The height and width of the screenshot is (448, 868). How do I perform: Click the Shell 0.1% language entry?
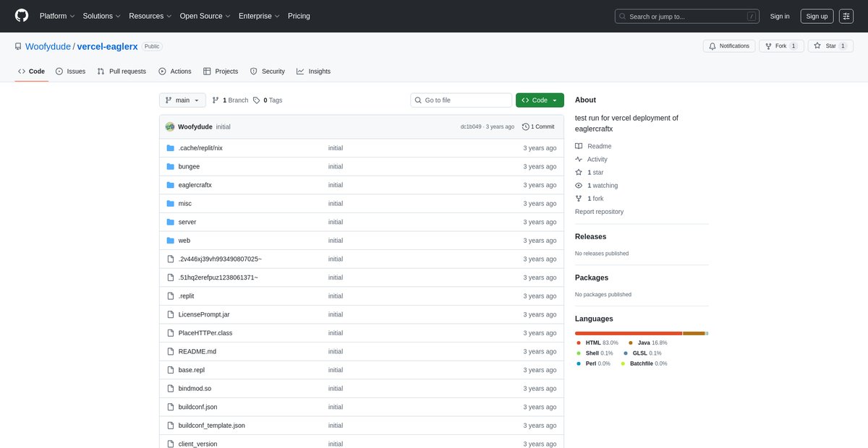(x=595, y=353)
